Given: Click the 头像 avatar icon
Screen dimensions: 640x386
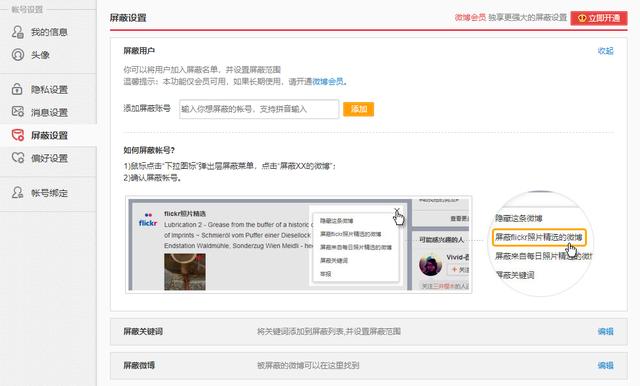Looking at the screenshot, I should pyautogui.click(x=18, y=54).
